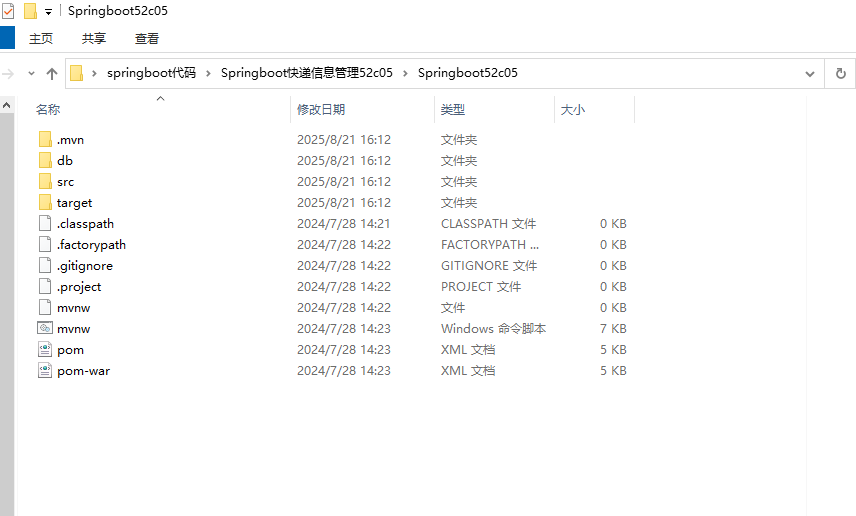Select the pom file name
This screenshot has width=856, height=516.
pyautogui.click(x=70, y=350)
